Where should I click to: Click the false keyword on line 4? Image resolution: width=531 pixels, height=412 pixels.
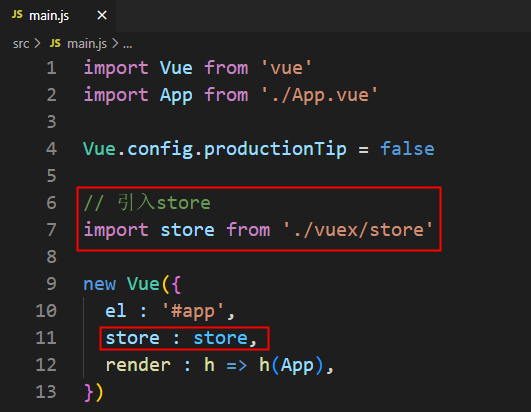pos(407,149)
